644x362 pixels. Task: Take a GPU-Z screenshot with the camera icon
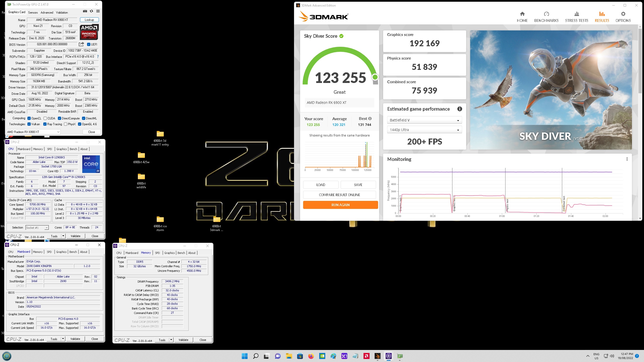[85, 11]
